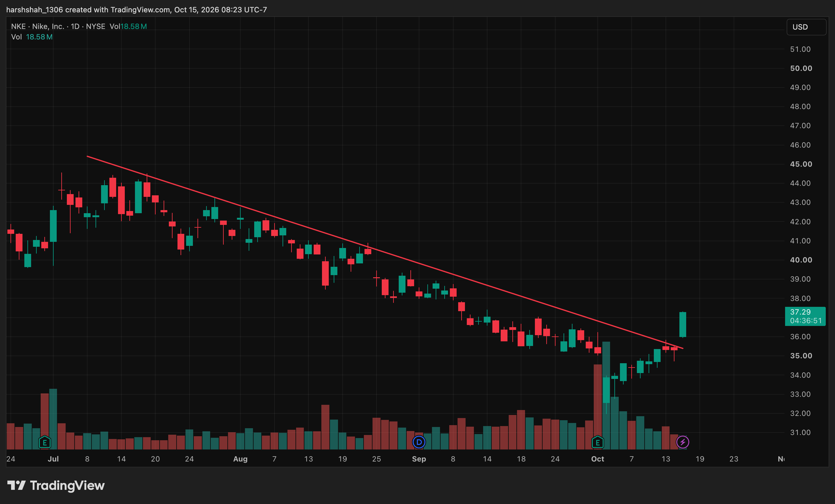Click the Oct date label on time axis

coord(597,459)
